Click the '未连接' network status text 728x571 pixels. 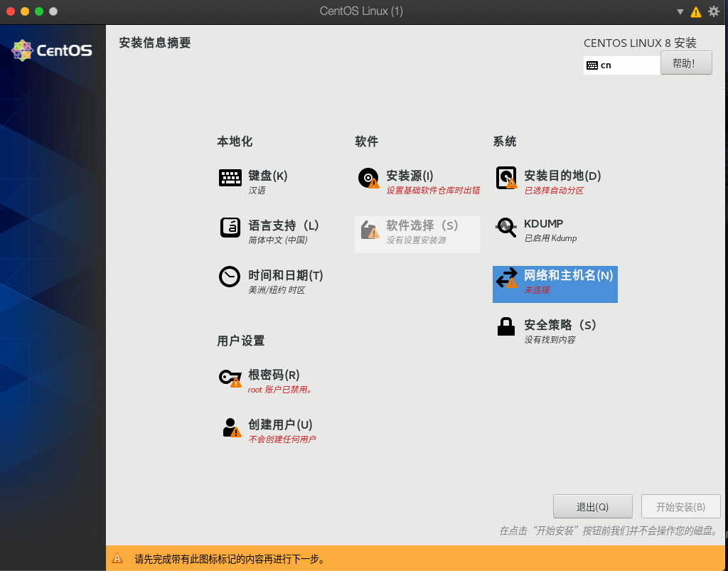(537, 290)
